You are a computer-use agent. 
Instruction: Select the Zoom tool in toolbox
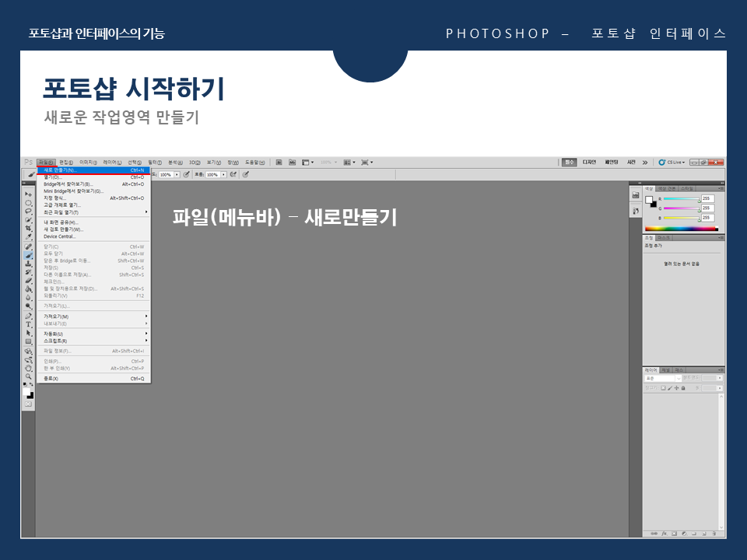point(29,376)
